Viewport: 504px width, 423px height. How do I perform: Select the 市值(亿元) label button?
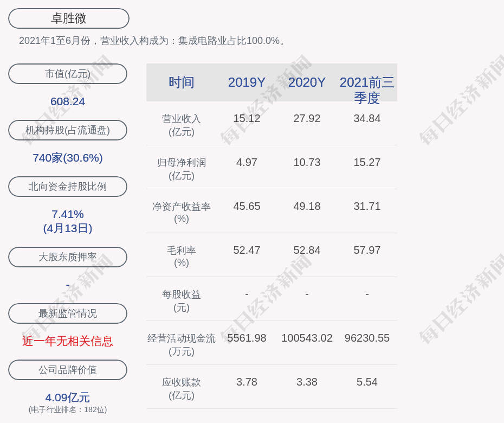pyautogui.click(x=68, y=74)
